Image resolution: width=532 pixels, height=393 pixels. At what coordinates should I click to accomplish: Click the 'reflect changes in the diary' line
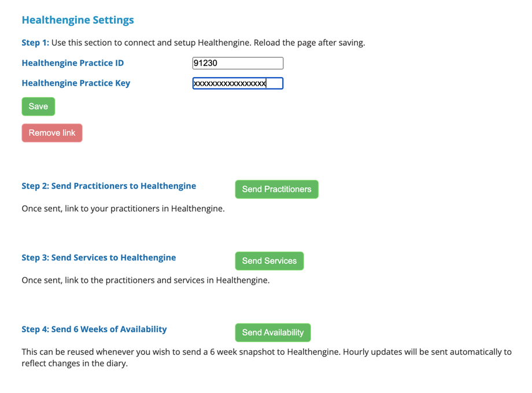click(x=75, y=363)
